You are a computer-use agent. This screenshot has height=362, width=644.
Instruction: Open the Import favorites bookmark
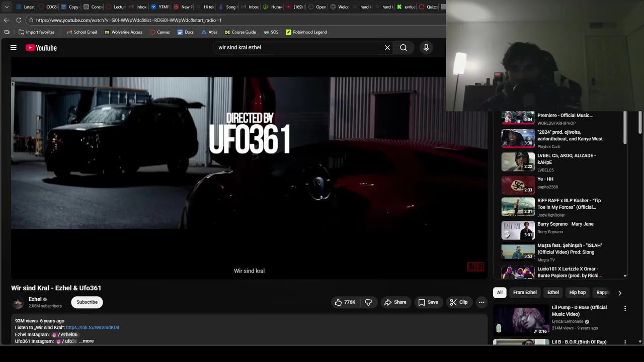[36, 32]
